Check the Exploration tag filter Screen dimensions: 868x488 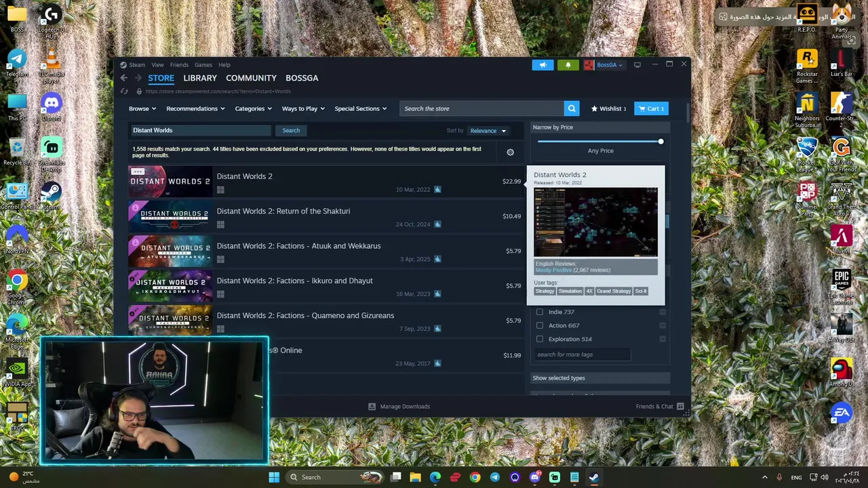(540, 339)
